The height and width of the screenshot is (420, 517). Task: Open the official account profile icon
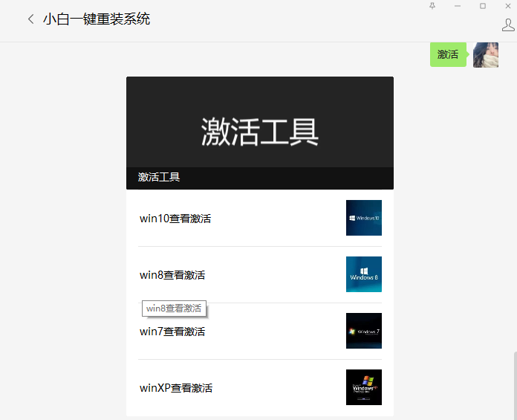[x=508, y=25]
